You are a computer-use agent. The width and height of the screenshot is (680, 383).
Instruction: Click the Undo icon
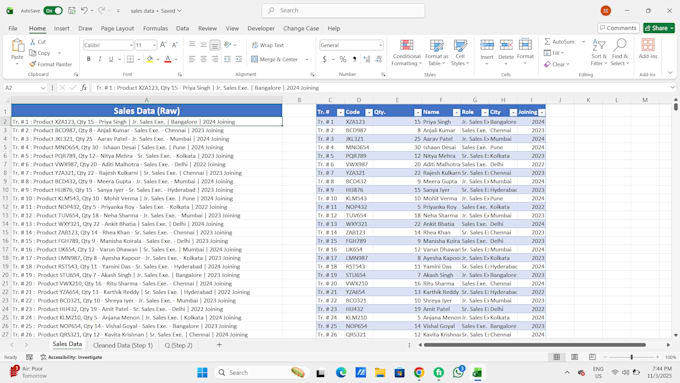click(x=85, y=10)
